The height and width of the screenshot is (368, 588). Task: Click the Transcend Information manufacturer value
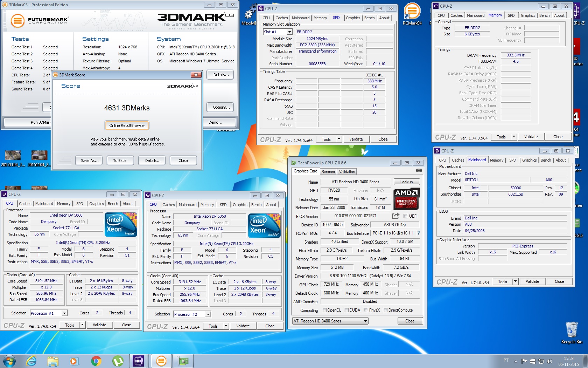point(317,51)
